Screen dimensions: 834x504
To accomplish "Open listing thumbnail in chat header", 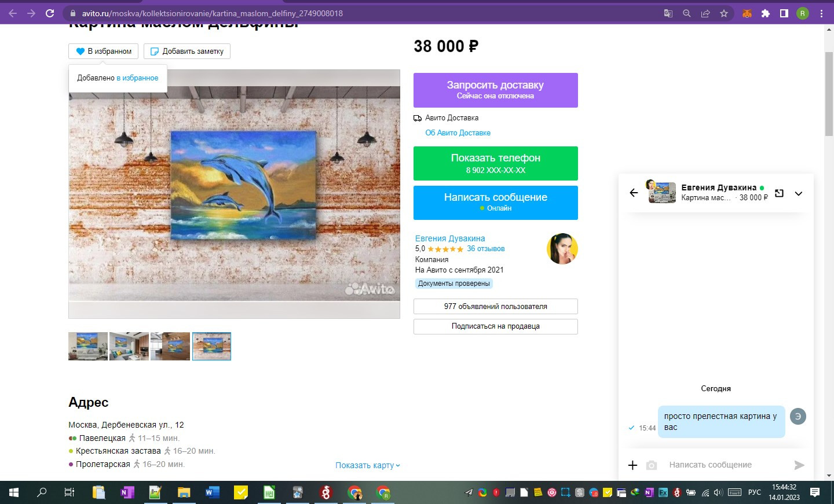I will coord(662,192).
